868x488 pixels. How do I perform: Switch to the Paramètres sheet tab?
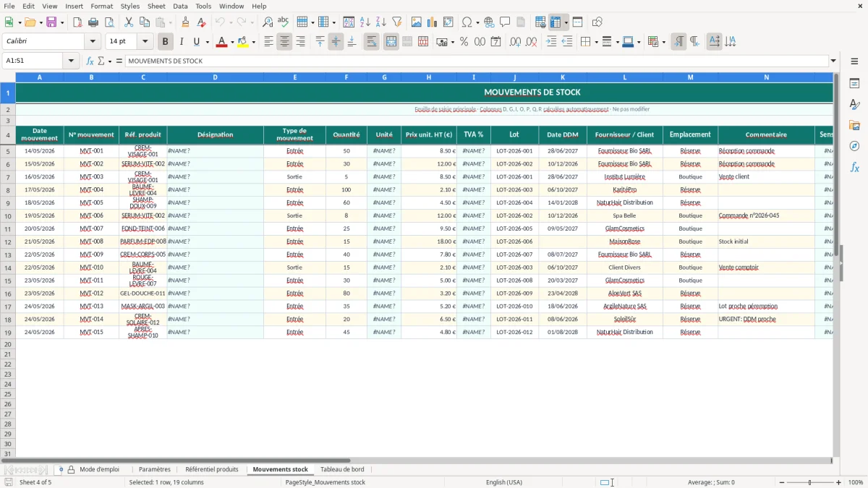pos(155,469)
